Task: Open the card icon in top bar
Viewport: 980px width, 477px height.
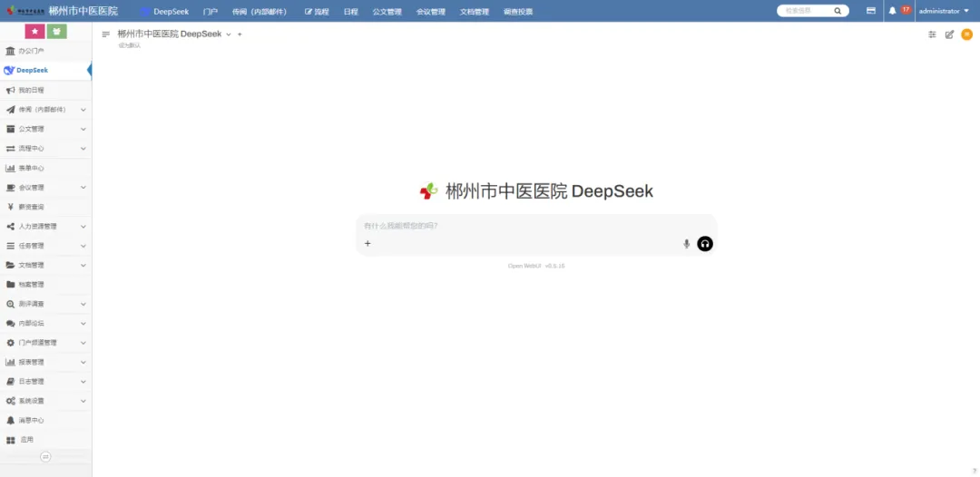Action: pos(870,11)
